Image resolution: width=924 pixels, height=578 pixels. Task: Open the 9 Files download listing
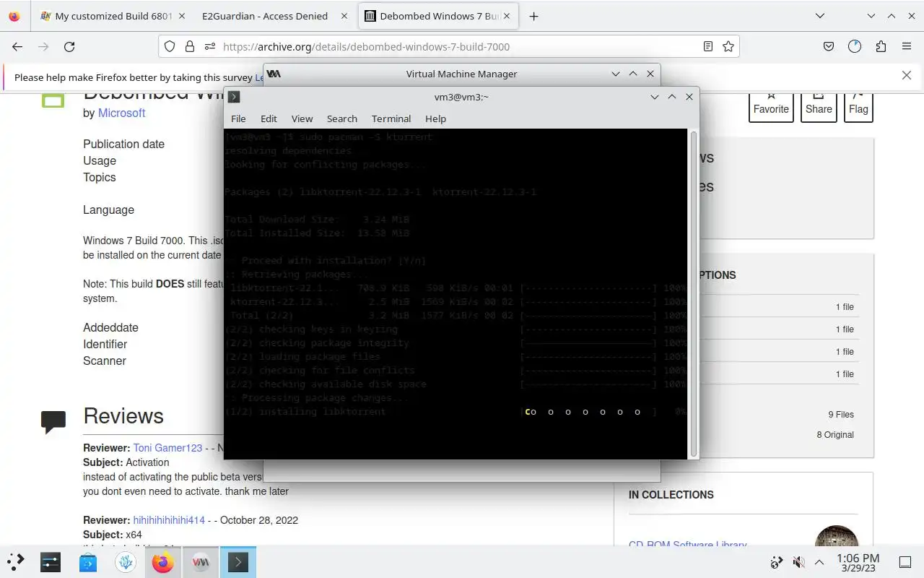pos(841,415)
